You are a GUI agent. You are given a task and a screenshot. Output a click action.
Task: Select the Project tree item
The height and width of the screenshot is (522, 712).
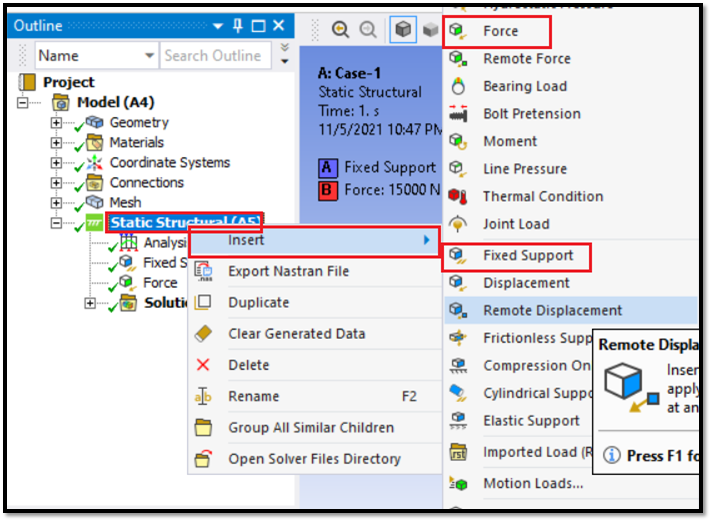click(69, 82)
